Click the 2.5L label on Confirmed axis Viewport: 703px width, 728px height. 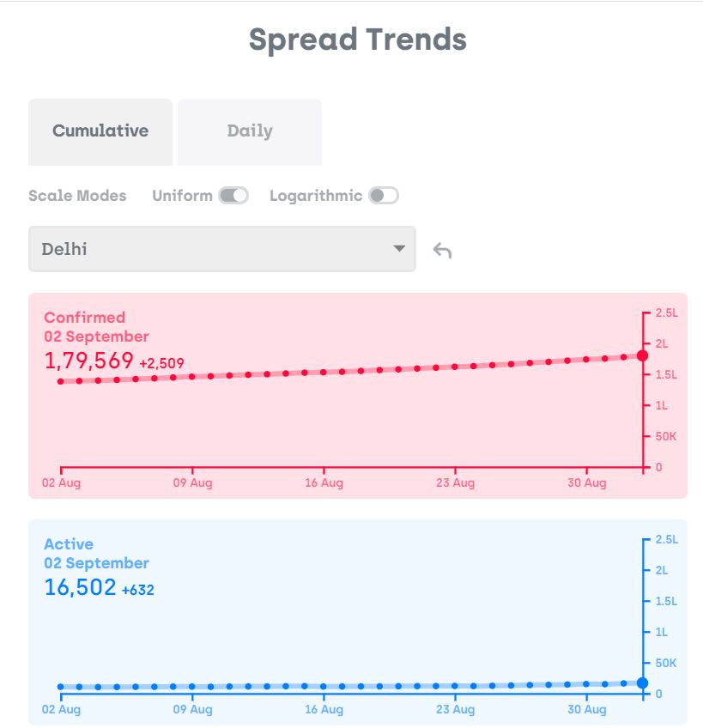click(x=666, y=313)
